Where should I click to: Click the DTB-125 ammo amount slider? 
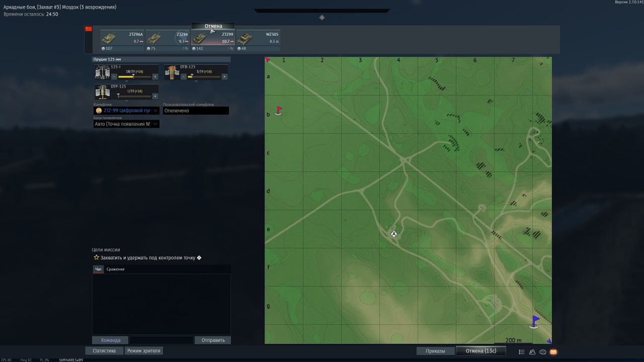pyautogui.click(x=204, y=76)
